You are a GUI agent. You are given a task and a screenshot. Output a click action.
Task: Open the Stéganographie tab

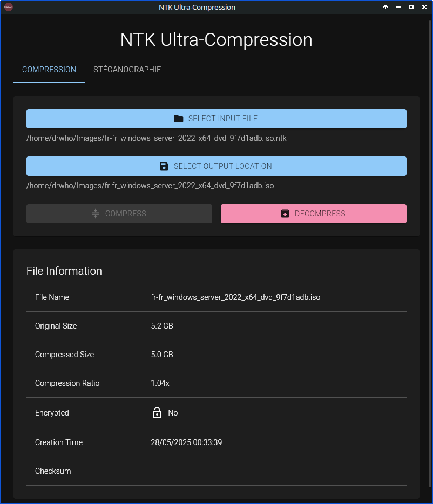pyautogui.click(x=127, y=70)
